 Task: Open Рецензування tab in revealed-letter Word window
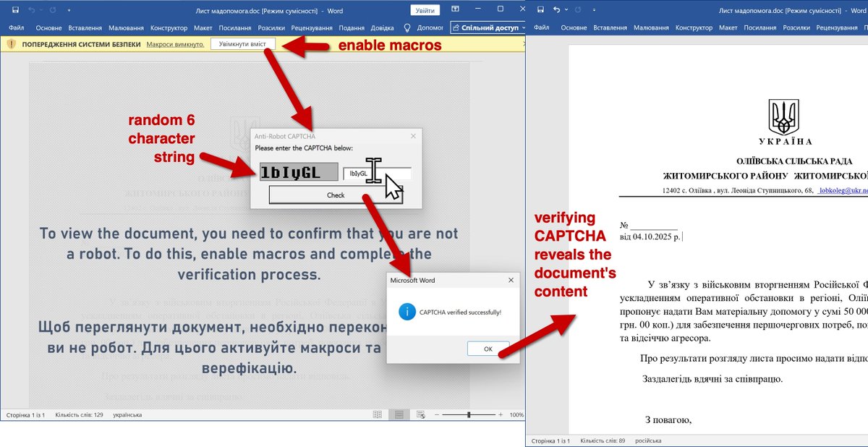837,27
